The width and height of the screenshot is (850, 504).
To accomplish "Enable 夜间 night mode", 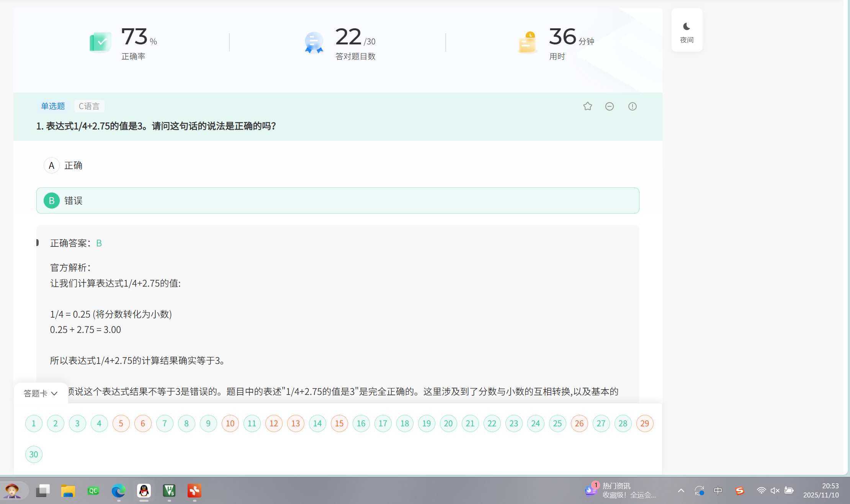I will 687,30.
